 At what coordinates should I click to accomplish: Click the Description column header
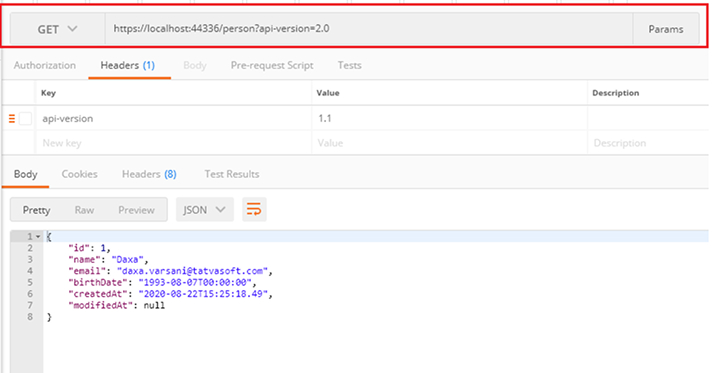(x=616, y=93)
